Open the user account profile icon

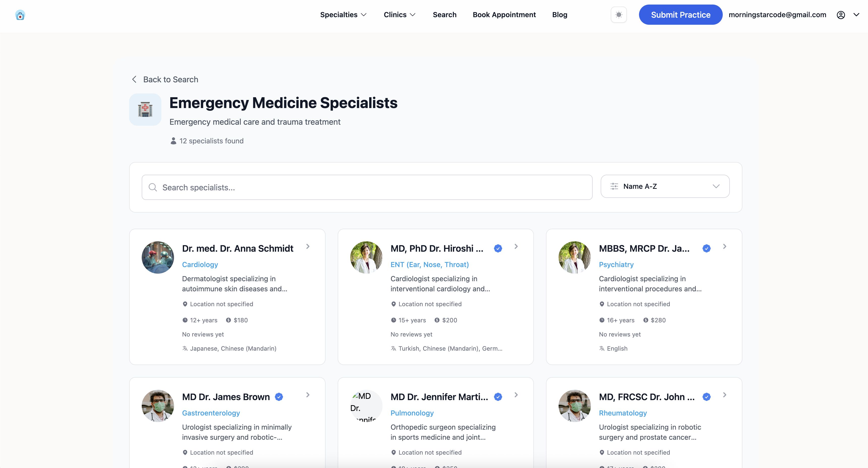[841, 15]
